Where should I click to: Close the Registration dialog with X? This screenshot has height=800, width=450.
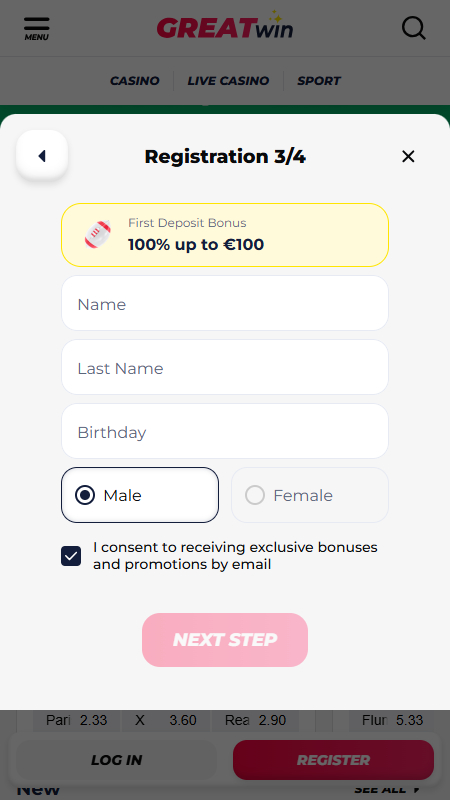coord(408,157)
